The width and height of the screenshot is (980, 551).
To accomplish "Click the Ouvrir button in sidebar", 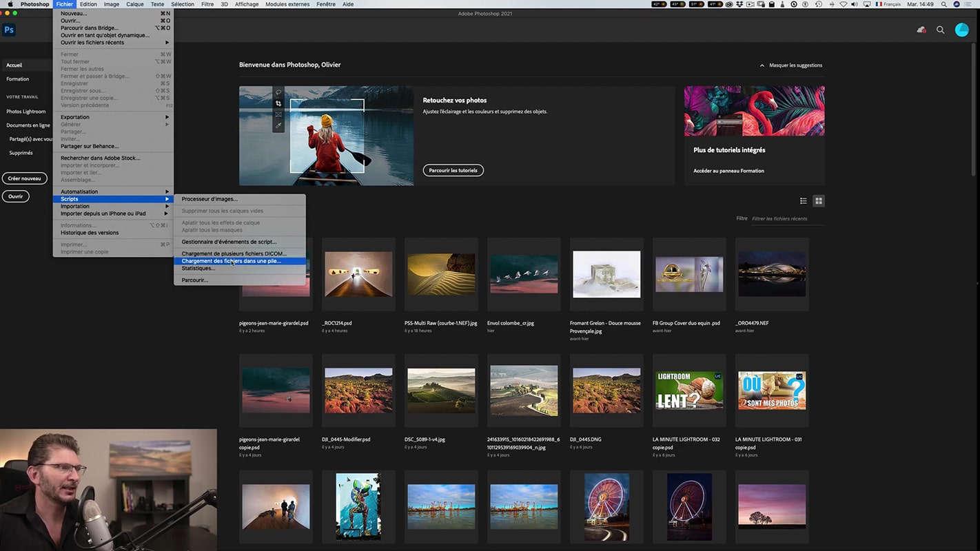I will pos(16,196).
